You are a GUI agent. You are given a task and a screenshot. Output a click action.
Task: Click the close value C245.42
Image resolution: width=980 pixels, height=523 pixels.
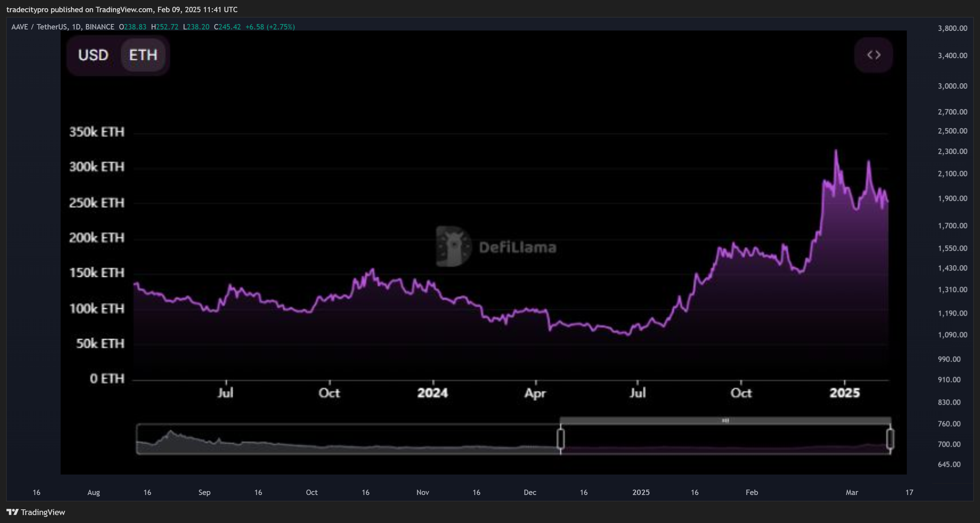coord(227,27)
